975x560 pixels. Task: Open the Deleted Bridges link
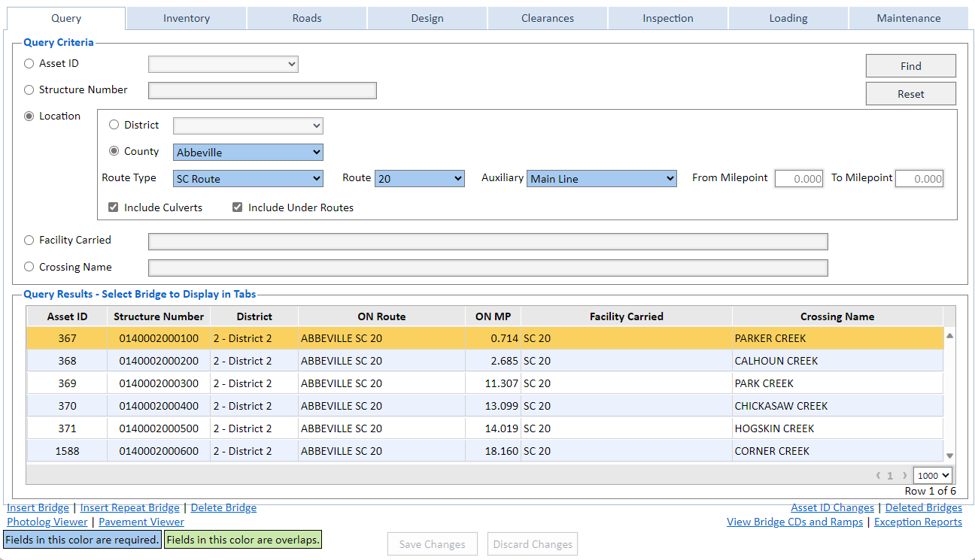pyautogui.click(x=924, y=508)
